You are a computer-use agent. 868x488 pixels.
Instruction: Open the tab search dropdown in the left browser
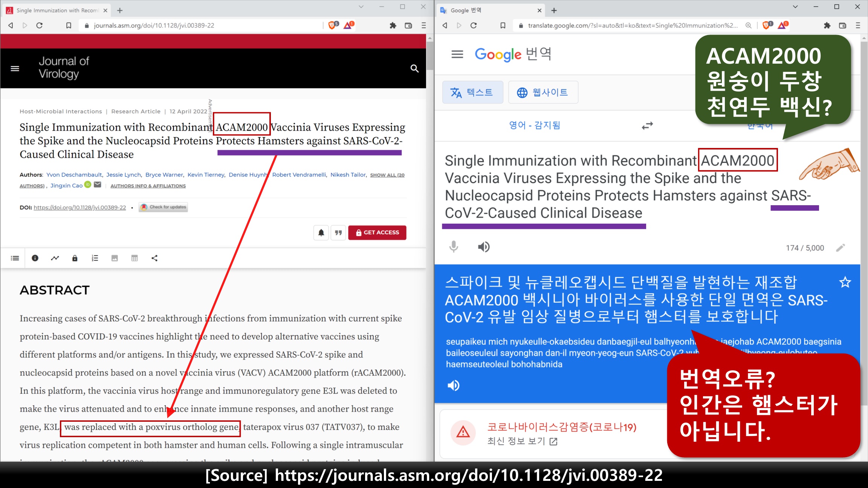(x=361, y=7)
